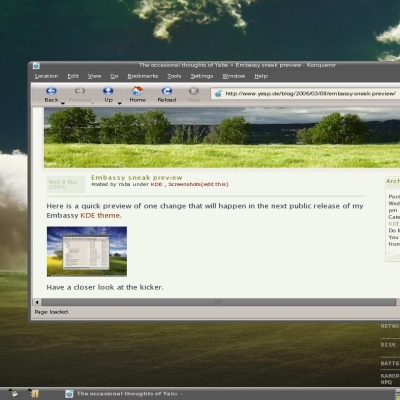Open the Bookmarks menu

(x=143, y=76)
